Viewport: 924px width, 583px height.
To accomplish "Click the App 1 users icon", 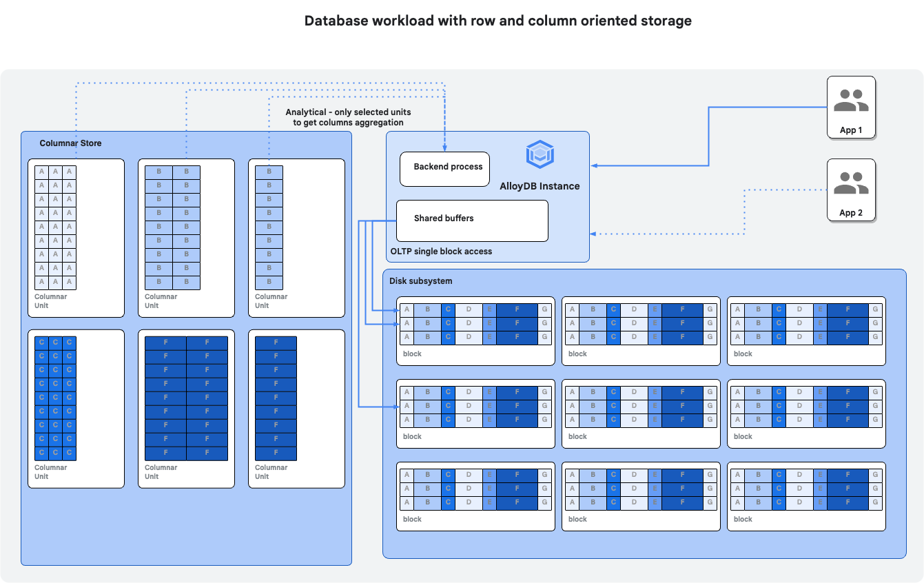I will click(x=851, y=101).
